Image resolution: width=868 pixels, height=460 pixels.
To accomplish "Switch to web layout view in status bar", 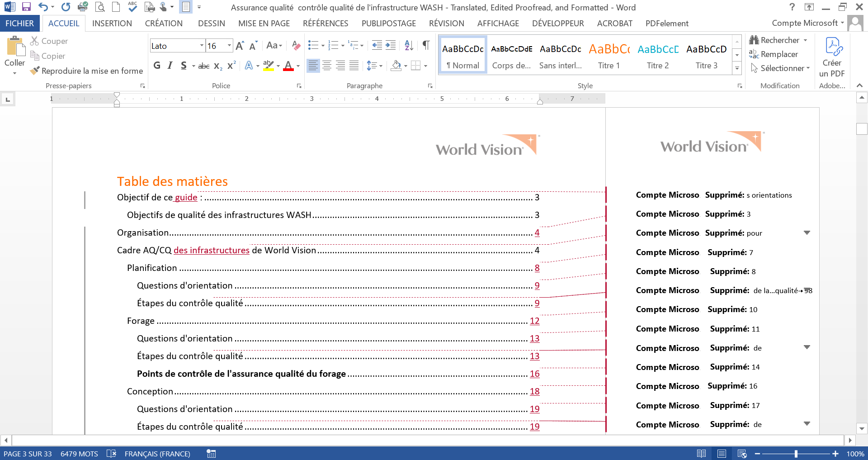I will pos(742,454).
